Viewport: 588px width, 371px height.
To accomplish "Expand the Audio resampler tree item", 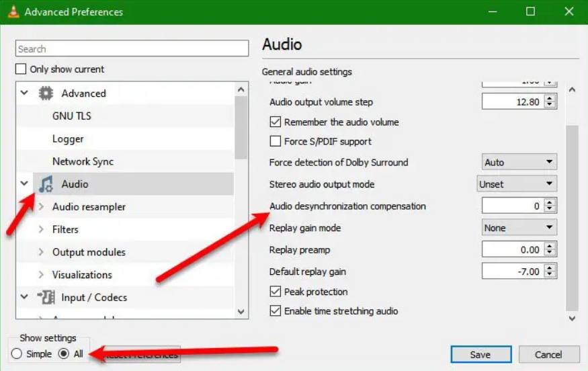I will pos(41,206).
